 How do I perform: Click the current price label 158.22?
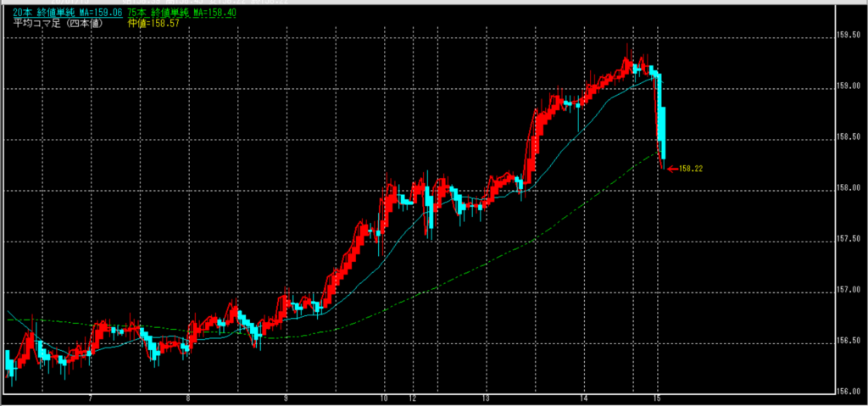coord(693,169)
